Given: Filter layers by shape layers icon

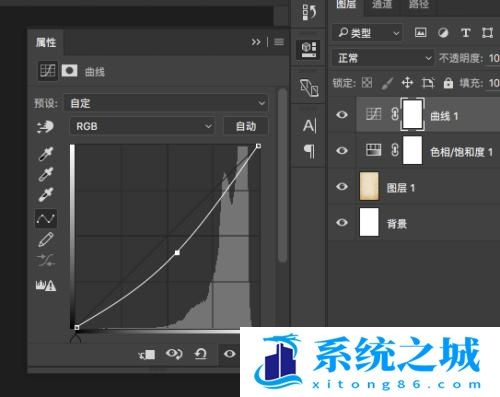Looking at the screenshot, I should tap(487, 33).
